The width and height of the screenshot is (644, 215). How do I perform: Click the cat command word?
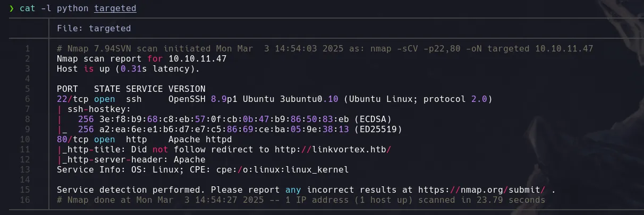(28, 8)
